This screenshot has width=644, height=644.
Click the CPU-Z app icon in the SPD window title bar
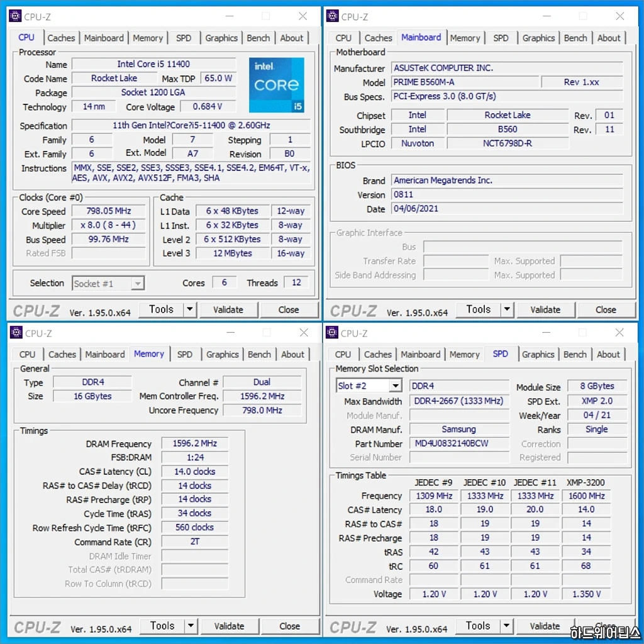332,332
